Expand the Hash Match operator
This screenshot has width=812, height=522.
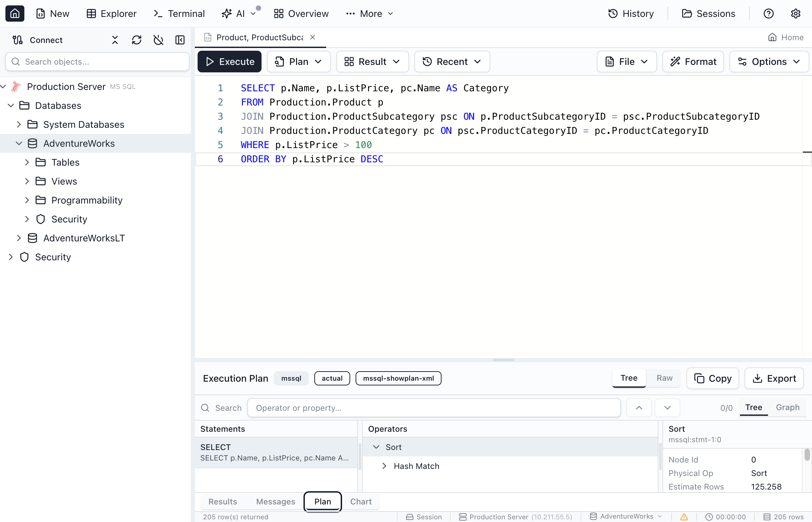tap(384, 466)
